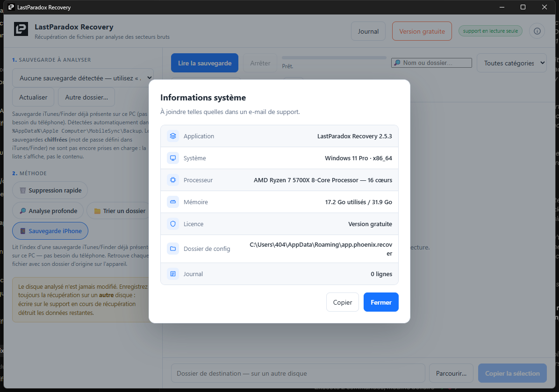Click the Nom ou dossier search field
This screenshot has height=392, width=559.
tap(432, 63)
